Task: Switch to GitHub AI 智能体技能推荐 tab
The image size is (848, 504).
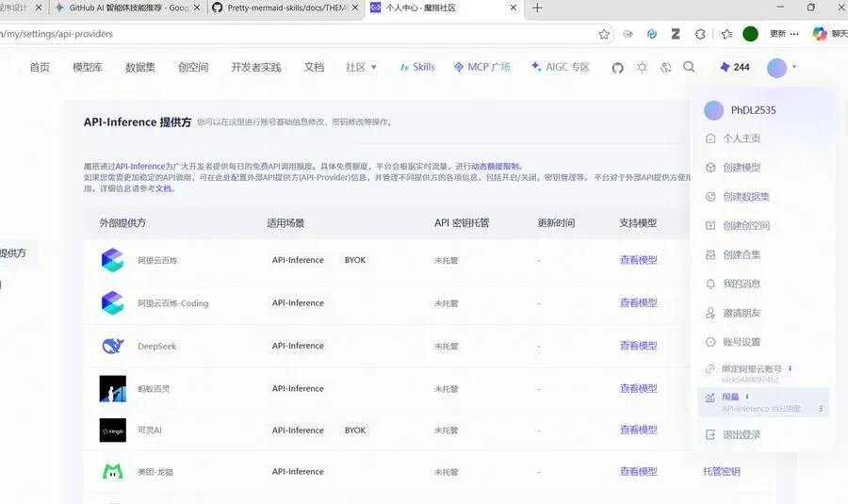Action: [x=129, y=8]
